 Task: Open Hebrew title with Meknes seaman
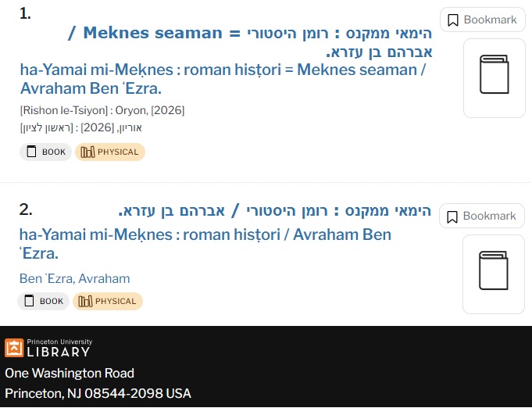[x=250, y=42]
